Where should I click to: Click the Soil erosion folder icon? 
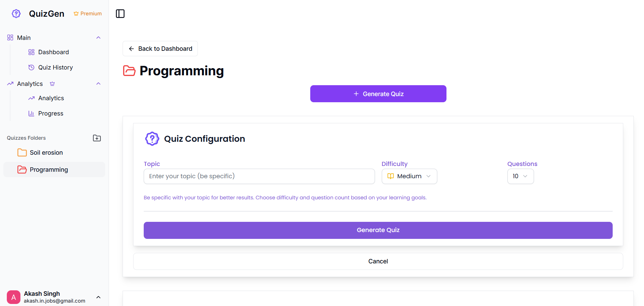22,153
